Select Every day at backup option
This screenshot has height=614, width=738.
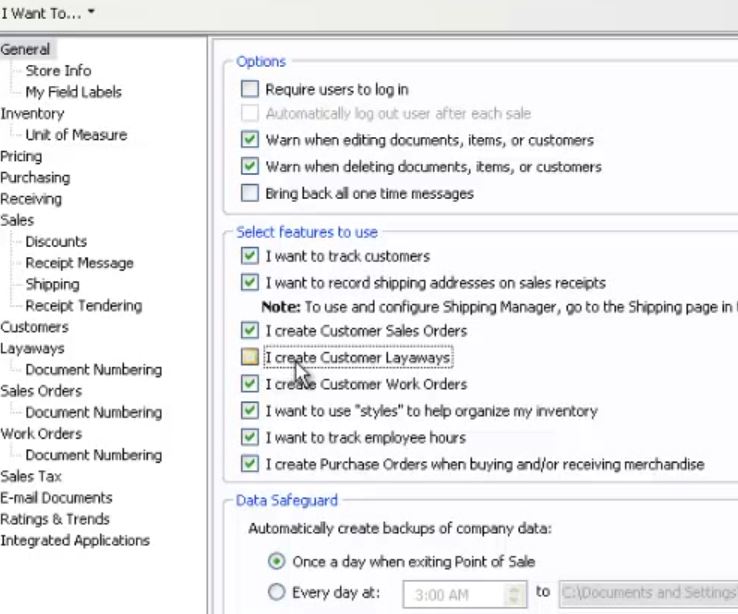277,592
